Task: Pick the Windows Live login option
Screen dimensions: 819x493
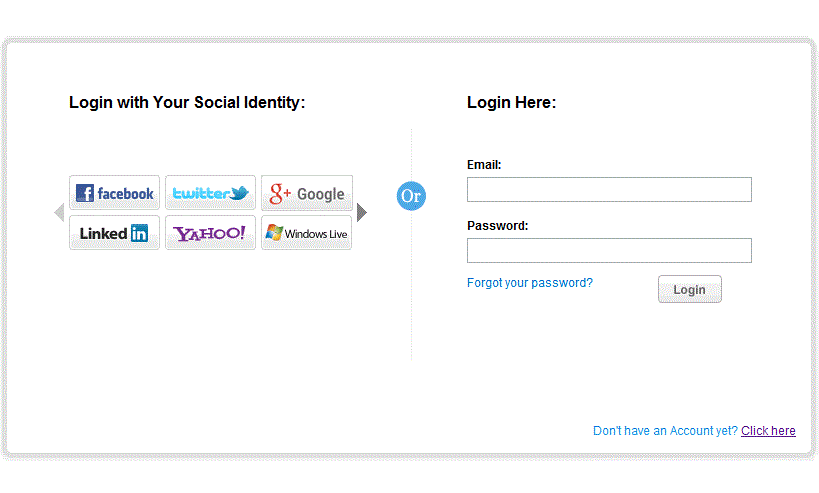Action: tap(306, 233)
